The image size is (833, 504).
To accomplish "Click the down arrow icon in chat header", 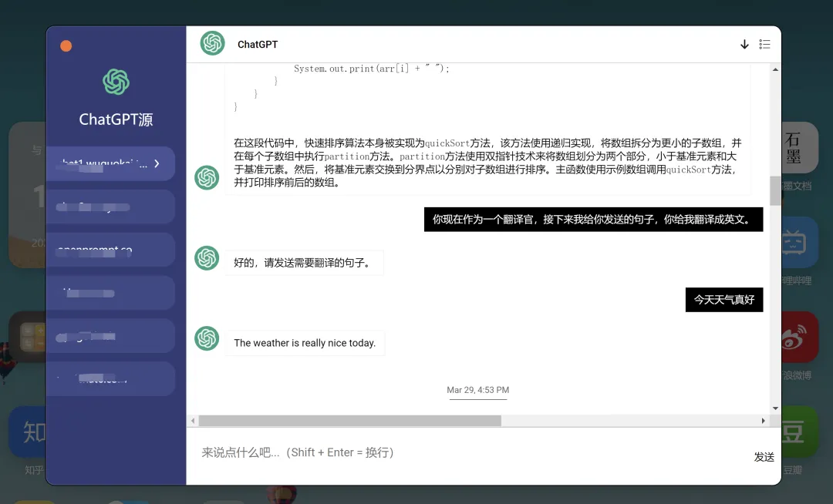I will click(744, 45).
